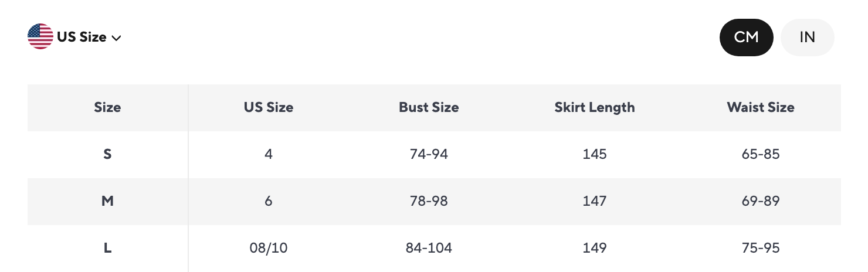The image size is (868, 272).
Task: Click the US Size column header
Action: (x=269, y=107)
